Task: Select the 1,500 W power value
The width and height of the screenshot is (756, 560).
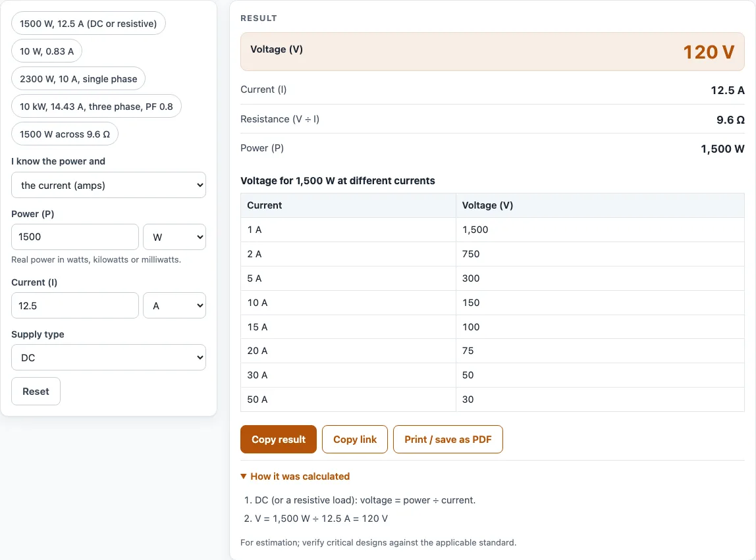Action: click(722, 149)
